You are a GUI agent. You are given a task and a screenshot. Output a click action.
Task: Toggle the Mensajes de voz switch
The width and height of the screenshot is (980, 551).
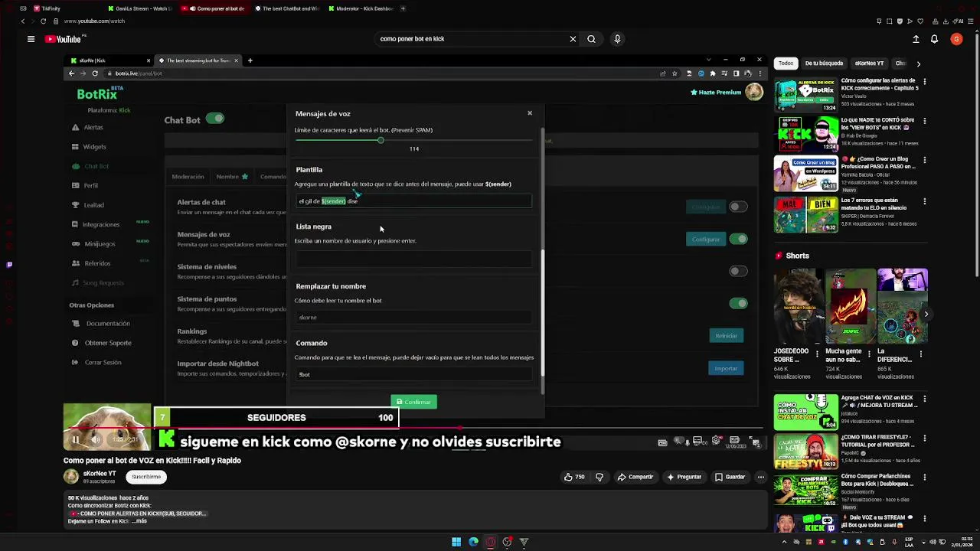[x=738, y=239]
